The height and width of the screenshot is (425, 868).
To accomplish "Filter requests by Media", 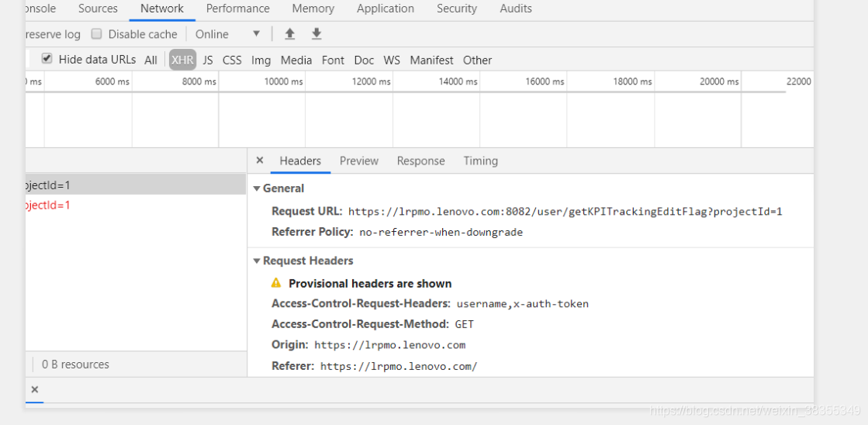I will click(x=296, y=60).
